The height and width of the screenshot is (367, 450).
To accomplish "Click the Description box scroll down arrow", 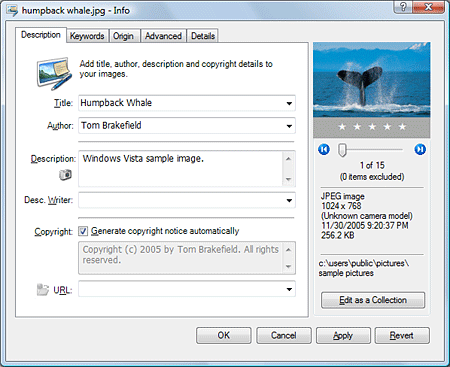I will tap(289, 179).
